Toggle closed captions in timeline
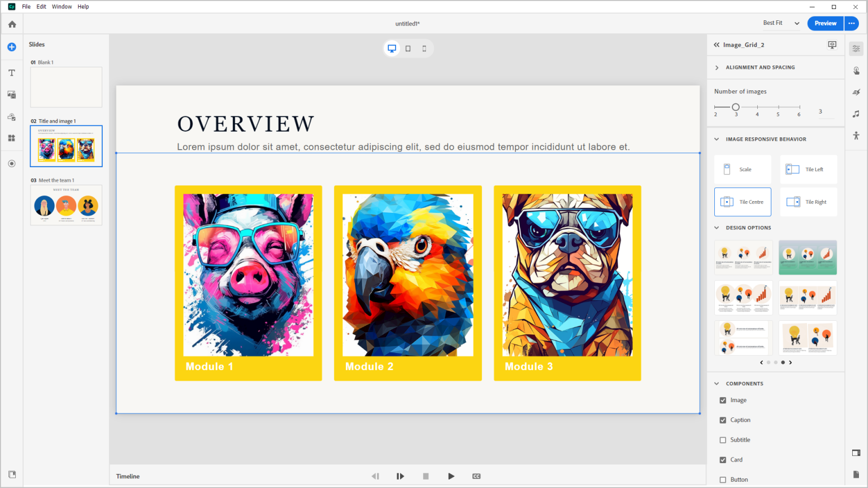868x488 pixels. 476,476
